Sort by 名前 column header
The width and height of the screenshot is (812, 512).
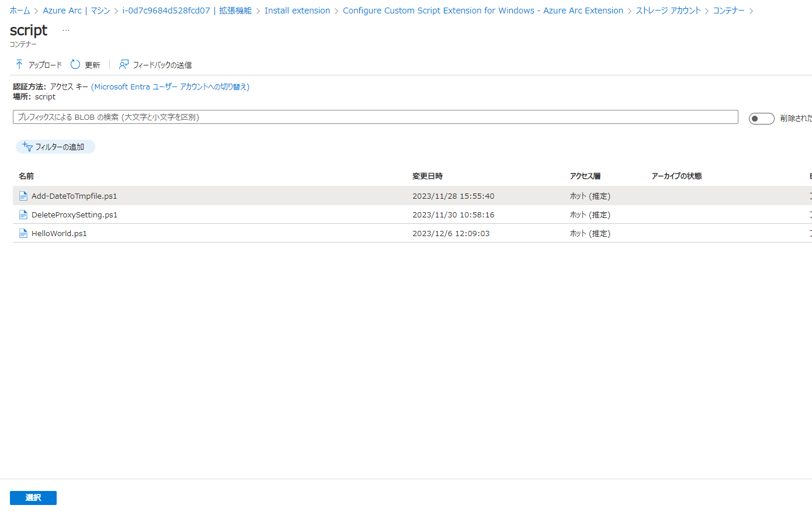click(x=26, y=176)
